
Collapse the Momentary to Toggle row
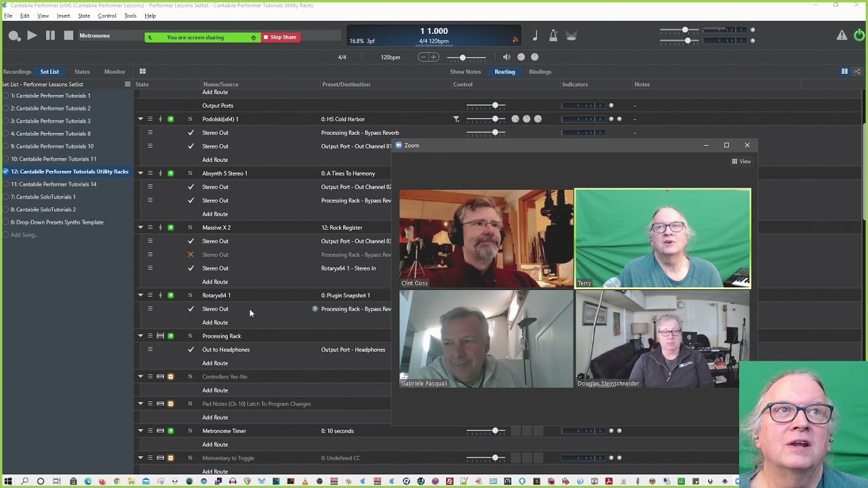pyautogui.click(x=140, y=458)
